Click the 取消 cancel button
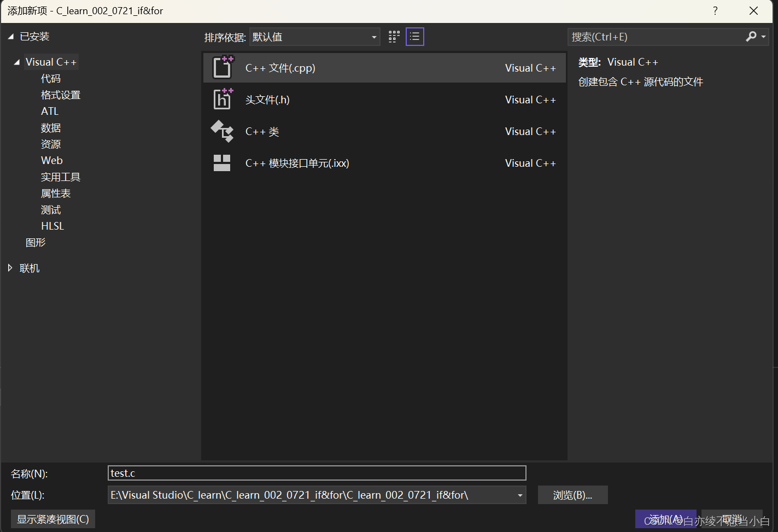 coord(731,519)
